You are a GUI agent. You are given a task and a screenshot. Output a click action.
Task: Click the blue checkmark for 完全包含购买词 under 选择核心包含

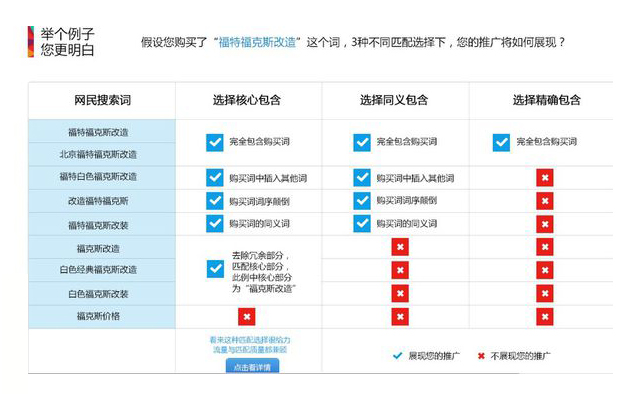pos(215,143)
